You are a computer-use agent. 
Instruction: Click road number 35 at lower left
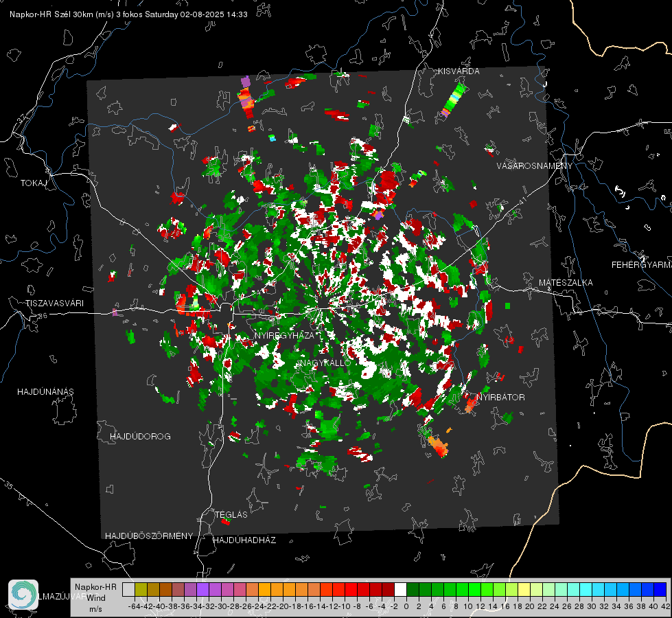pyautogui.click(x=9, y=485)
